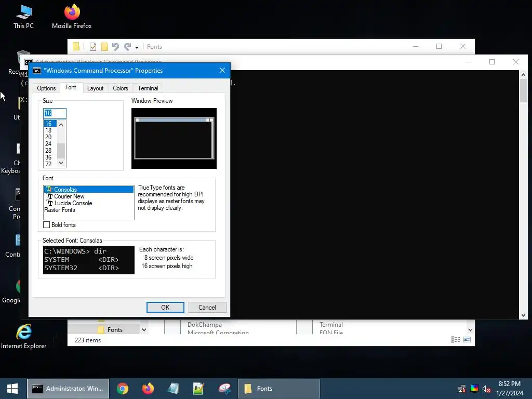Click the navigation pane scroll-down arrow in Fonts

(x=144, y=330)
